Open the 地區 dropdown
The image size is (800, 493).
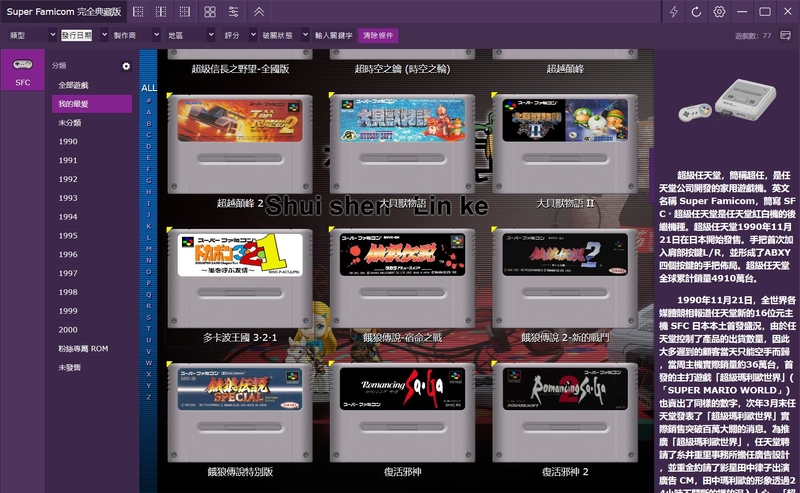click(x=191, y=35)
